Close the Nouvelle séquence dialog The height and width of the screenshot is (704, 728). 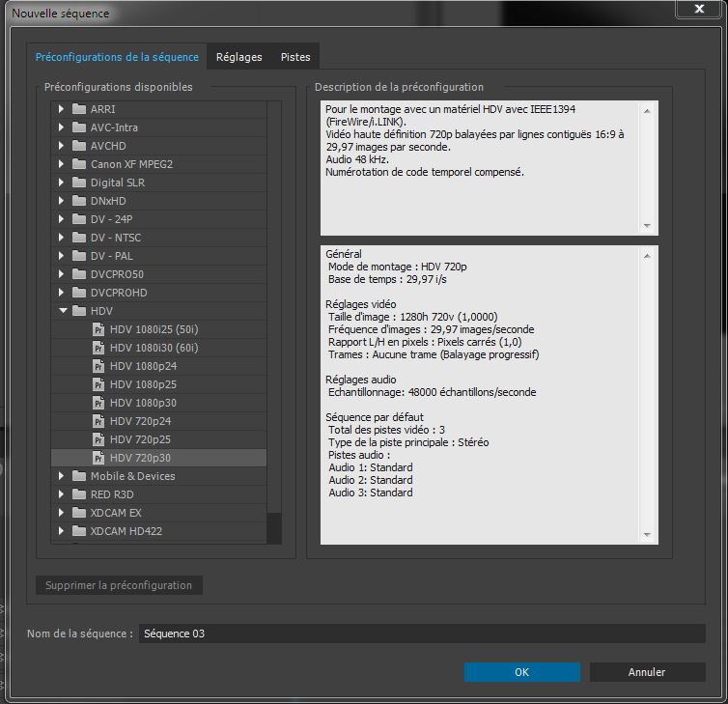699,9
